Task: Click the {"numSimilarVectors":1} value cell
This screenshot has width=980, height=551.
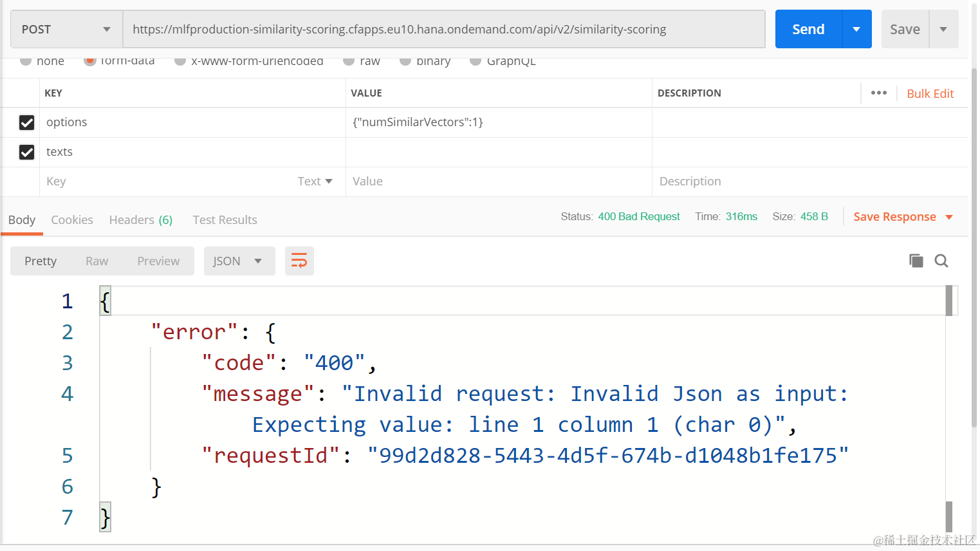Action: click(499, 122)
